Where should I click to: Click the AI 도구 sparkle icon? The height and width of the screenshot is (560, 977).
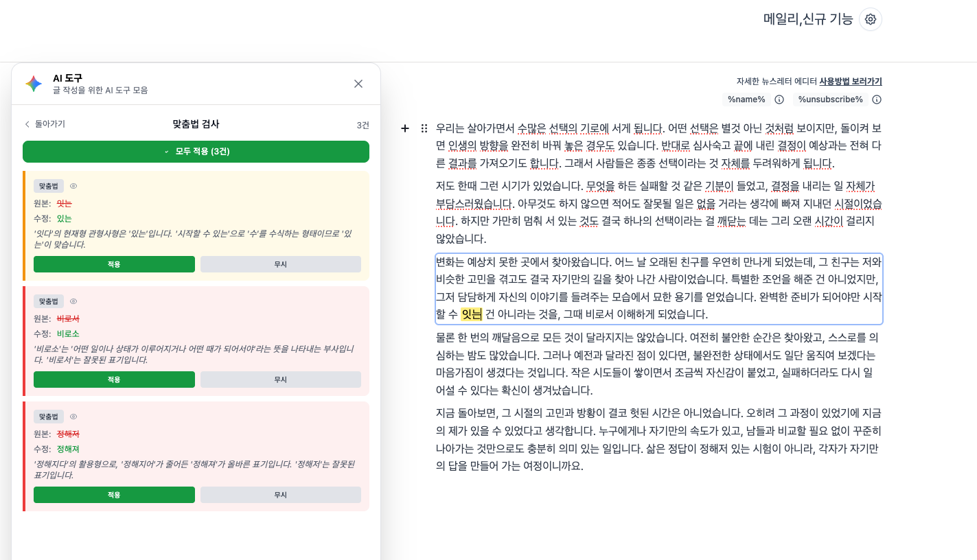[34, 83]
